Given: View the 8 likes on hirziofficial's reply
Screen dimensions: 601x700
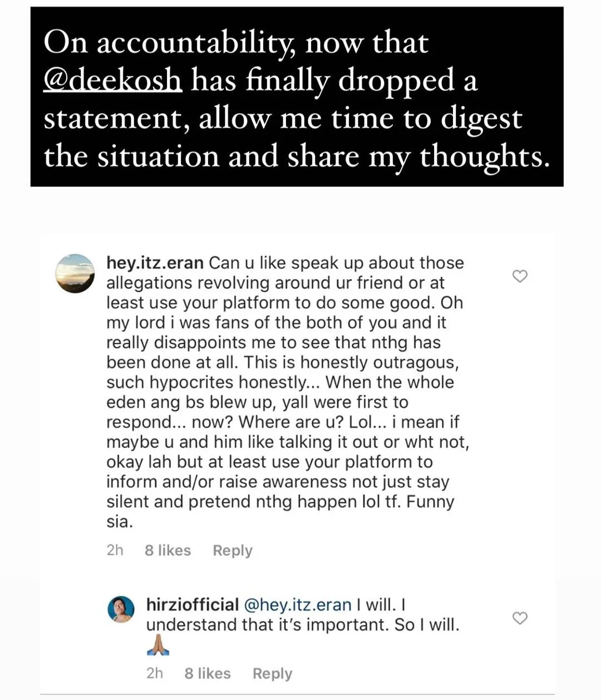Looking at the screenshot, I should [208, 673].
